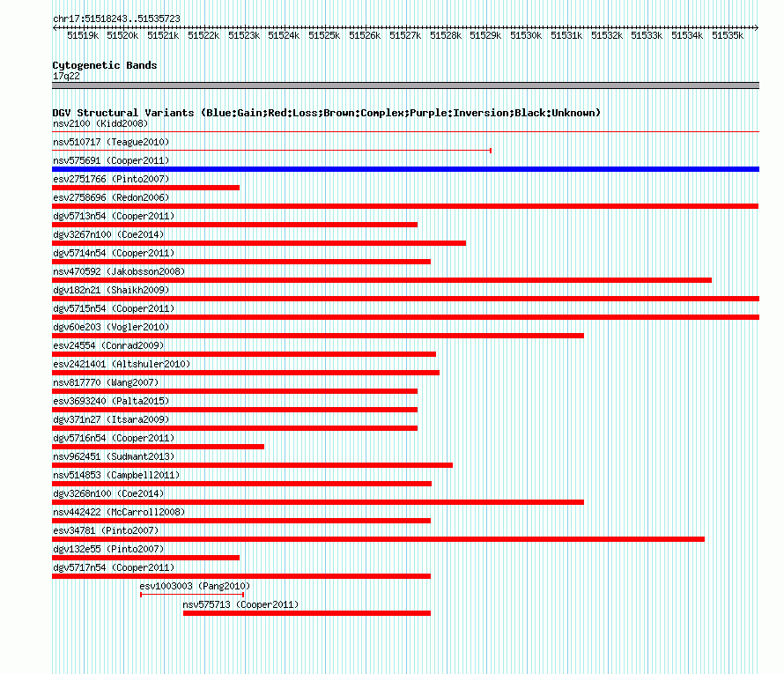Click the red dgv132e55 loss bar

click(x=145, y=558)
